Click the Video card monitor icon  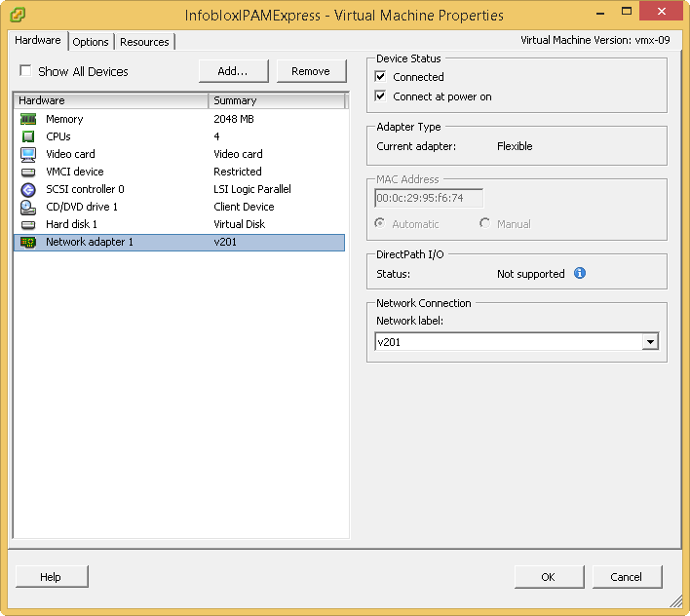[x=28, y=154]
